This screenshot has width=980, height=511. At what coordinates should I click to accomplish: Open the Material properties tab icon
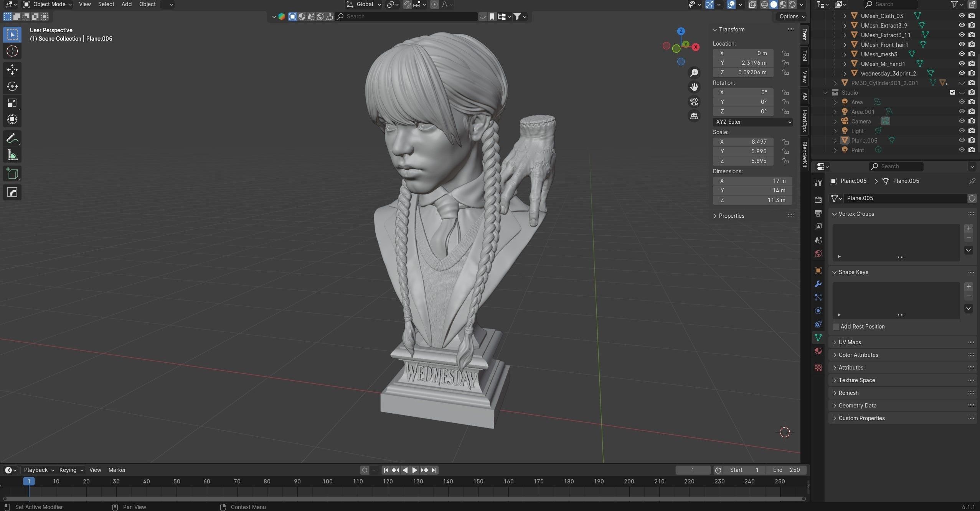[x=818, y=351]
